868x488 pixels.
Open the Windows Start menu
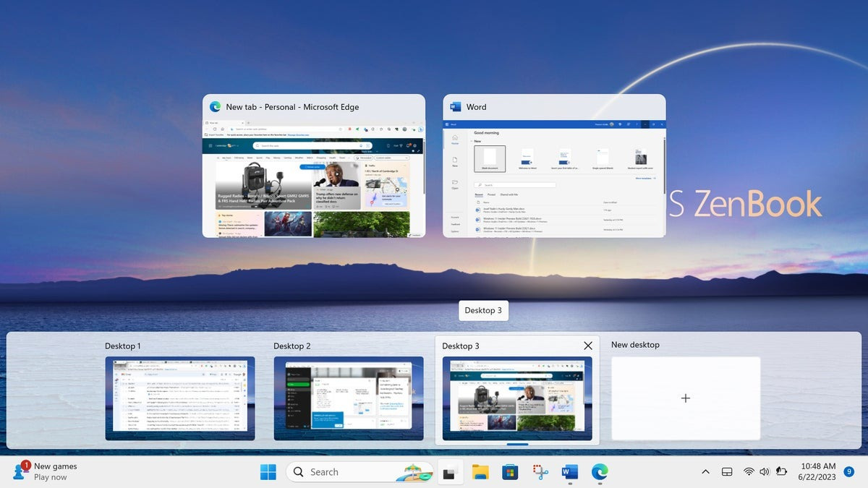click(268, 472)
